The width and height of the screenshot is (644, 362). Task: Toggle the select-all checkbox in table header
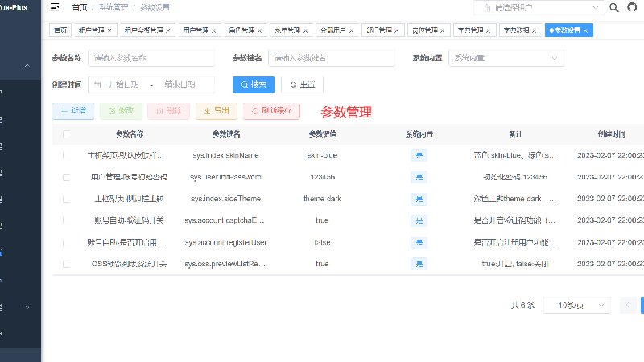pos(66,134)
